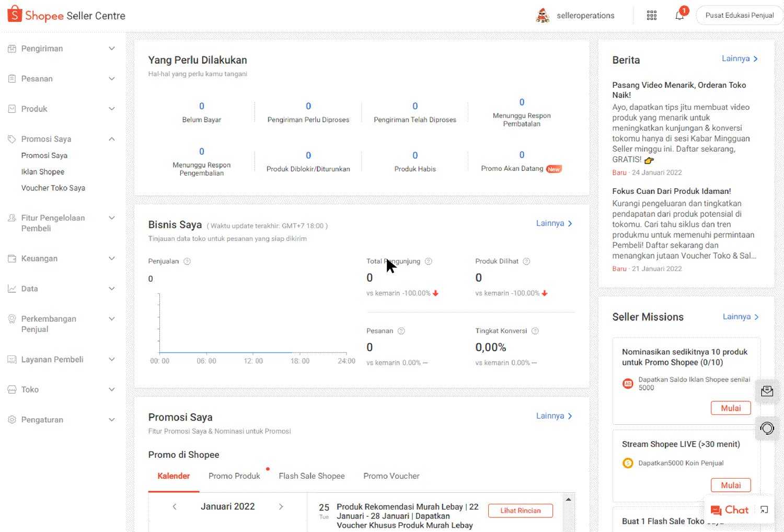Open Voucher Toko Saya in sidebar

[x=53, y=188]
